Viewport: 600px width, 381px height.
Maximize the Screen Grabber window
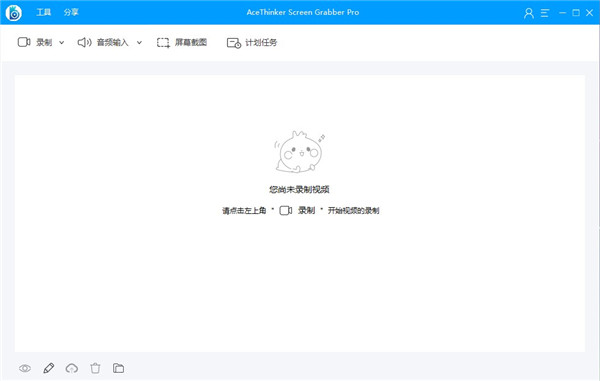pyautogui.click(x=576, y=13)
